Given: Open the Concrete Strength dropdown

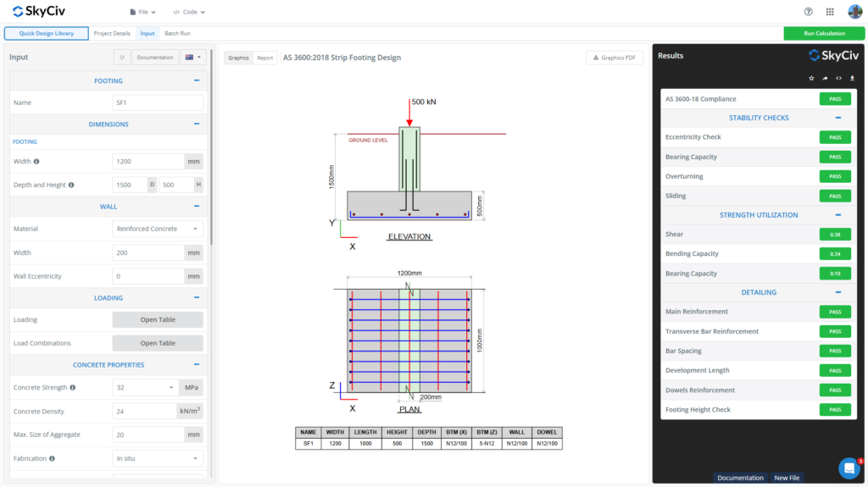Looking at the screenshot, I should point(145,387).
